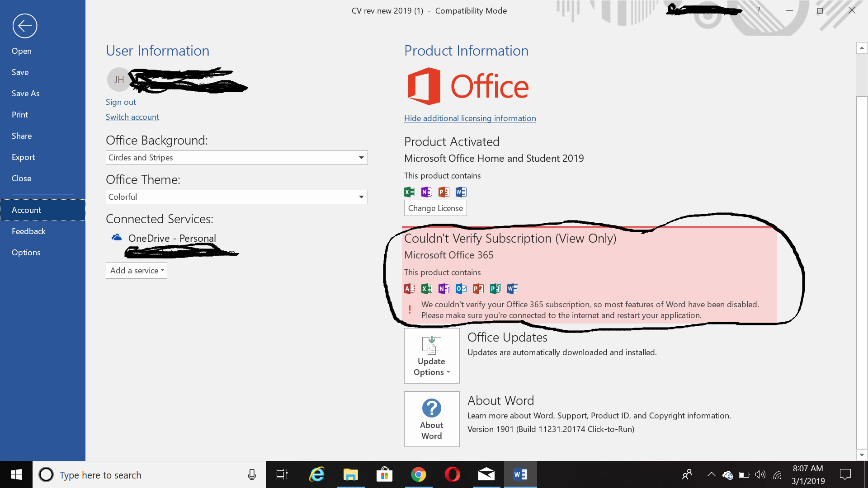Click the Account menu item
868x488 pixels.
[26, 209]
